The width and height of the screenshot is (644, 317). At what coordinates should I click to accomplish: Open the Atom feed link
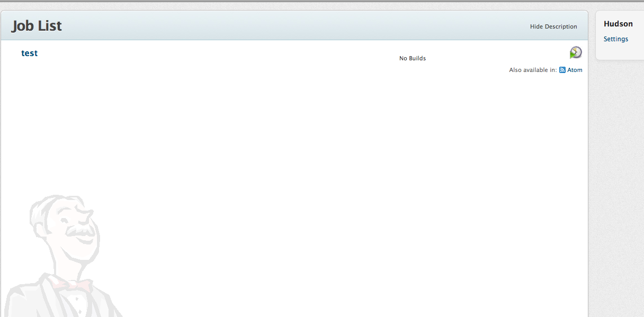pos(575,70)
